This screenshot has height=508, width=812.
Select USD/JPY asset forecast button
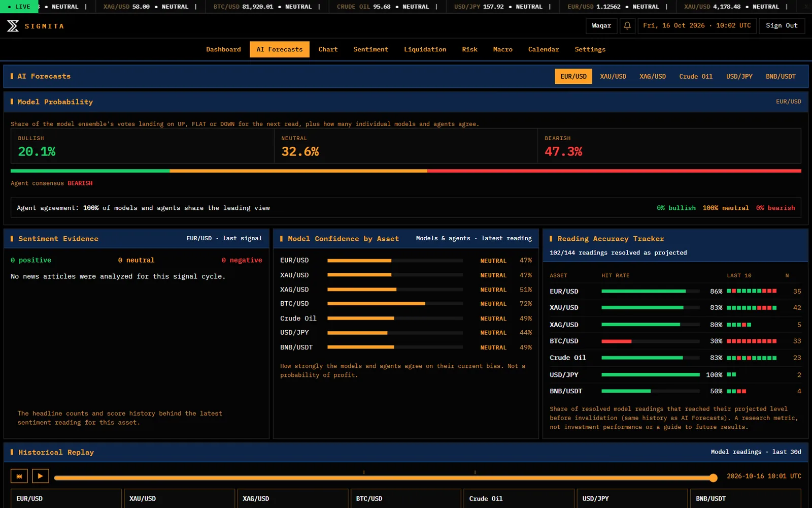(x=739, y=76)
